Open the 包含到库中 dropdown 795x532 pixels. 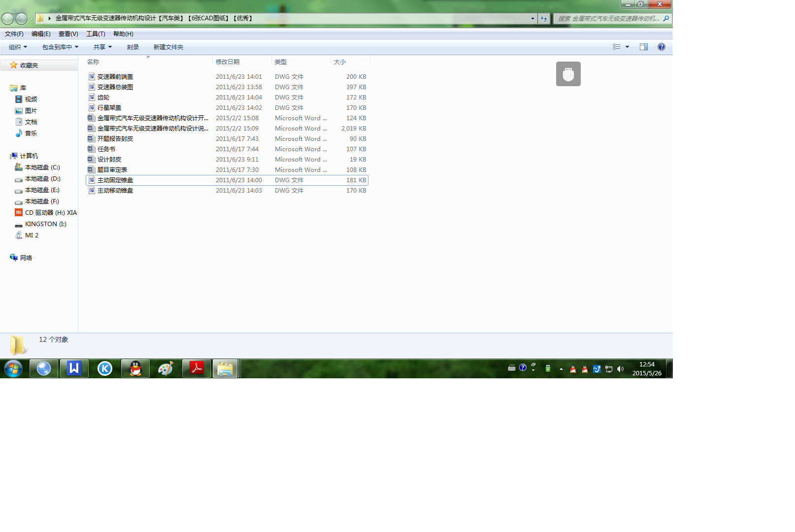[60, 47]
